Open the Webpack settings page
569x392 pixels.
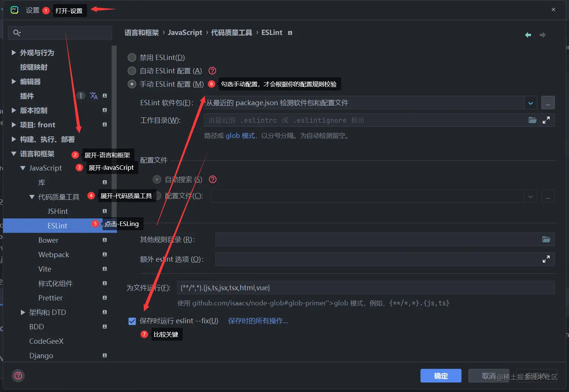click(x=54, y=254)
